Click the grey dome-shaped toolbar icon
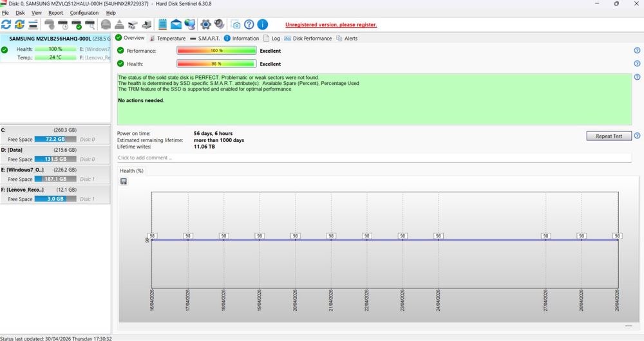This screenshot has height=341, width=644. click(x=106, y=24)
